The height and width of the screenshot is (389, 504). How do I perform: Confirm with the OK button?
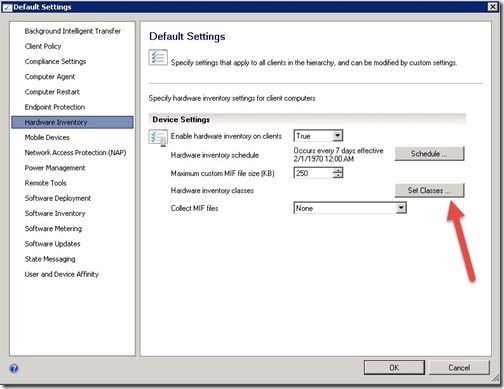click(x=394, y=368)
